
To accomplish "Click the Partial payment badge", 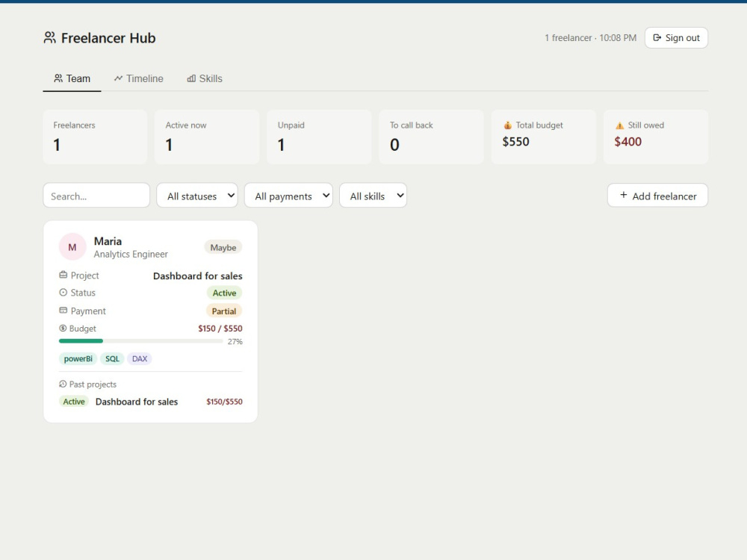I will coord(224,311).
